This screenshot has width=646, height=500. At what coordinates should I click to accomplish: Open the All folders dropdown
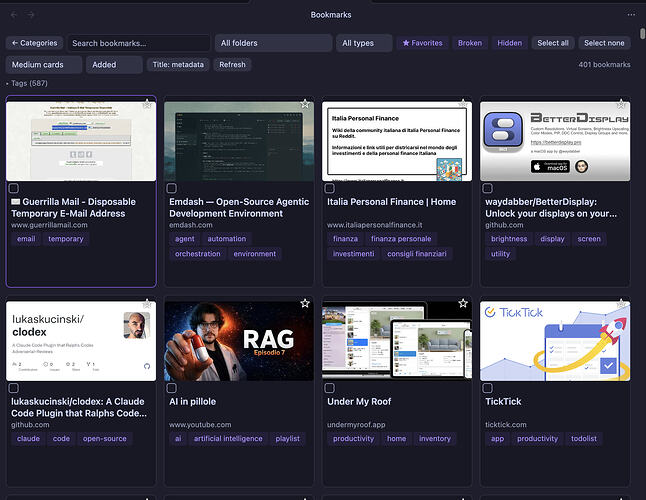(x=274, y=43)
